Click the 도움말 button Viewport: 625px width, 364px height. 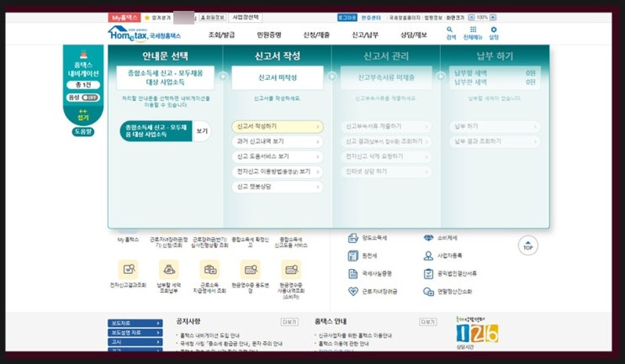coord(83,131)
